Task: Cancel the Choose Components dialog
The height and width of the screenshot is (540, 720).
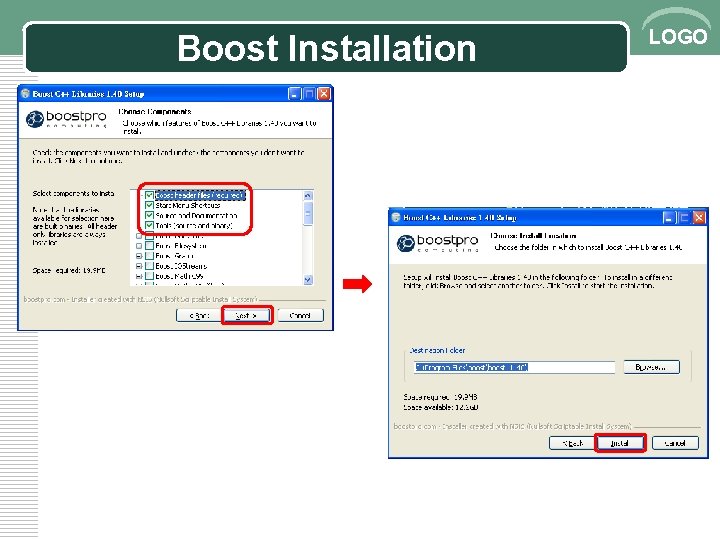Action: [x=300, y=315]
